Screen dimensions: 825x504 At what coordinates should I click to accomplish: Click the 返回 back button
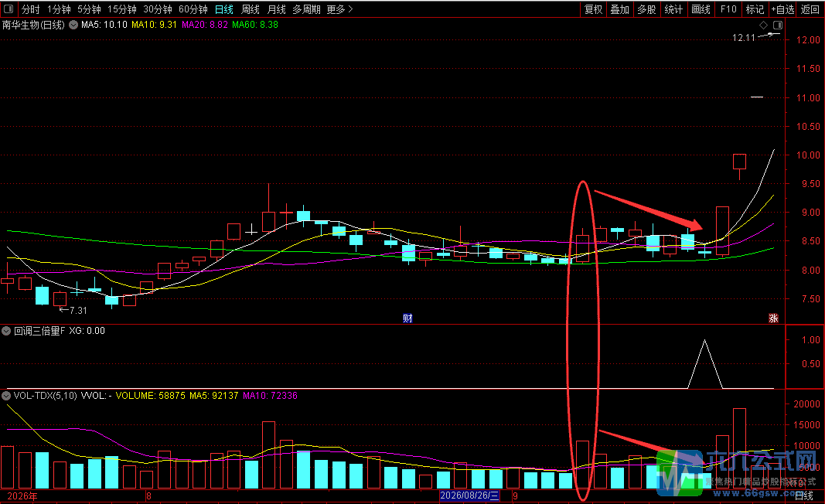pos(810,9)
